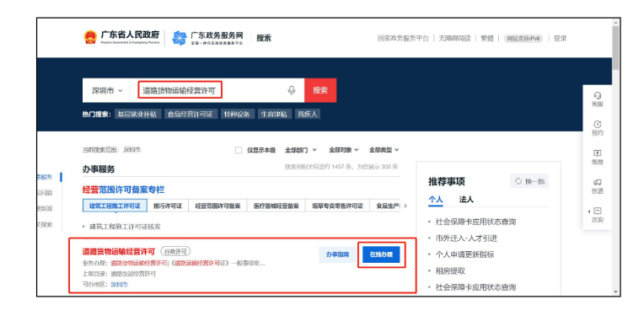Click the 网站支持IPv6 badge
The image size is (644, 321).
click(523, 39)
